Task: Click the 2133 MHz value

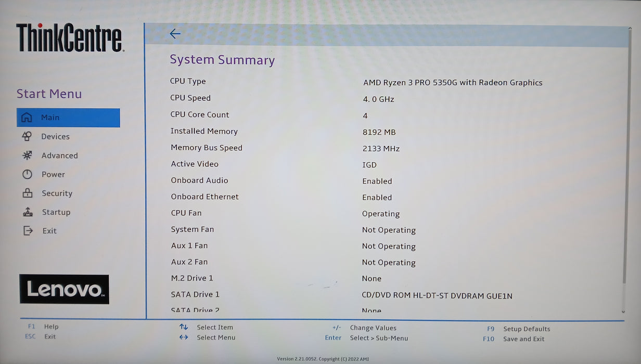Action: click(381, 149)
